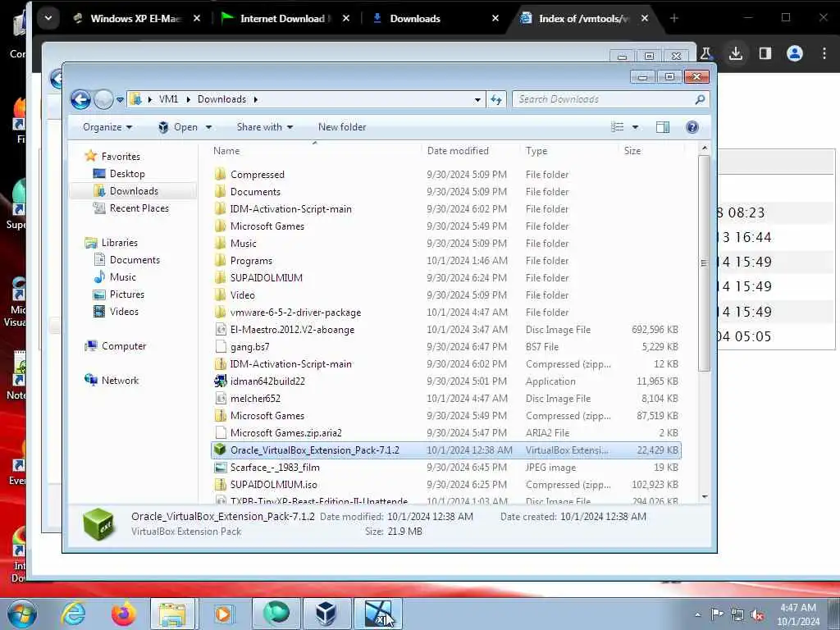The image size is (840, 630).
Task: Toggle browser side panel icon
Action: [x=765, y=53]
